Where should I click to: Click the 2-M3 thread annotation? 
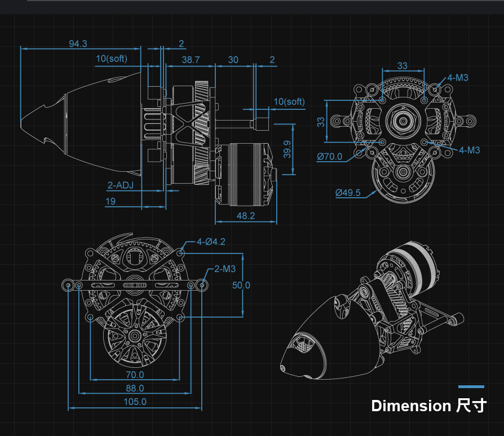(x=224, y=269)
